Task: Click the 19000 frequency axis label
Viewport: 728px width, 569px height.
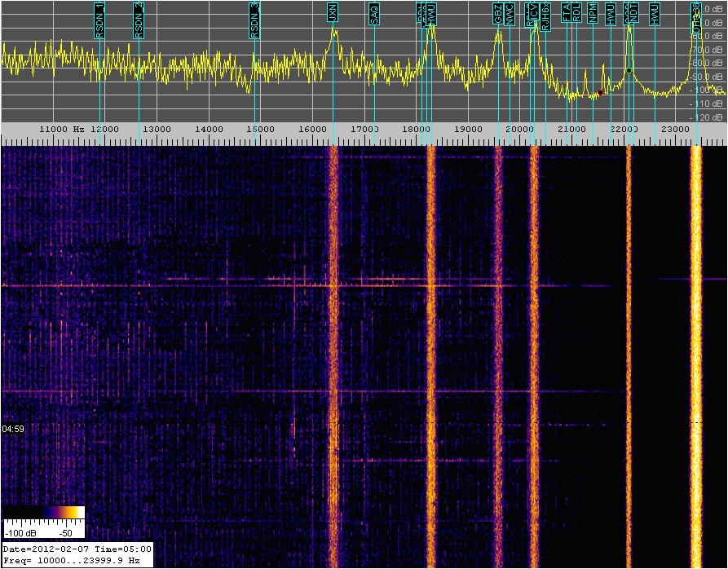Action: 468,130
